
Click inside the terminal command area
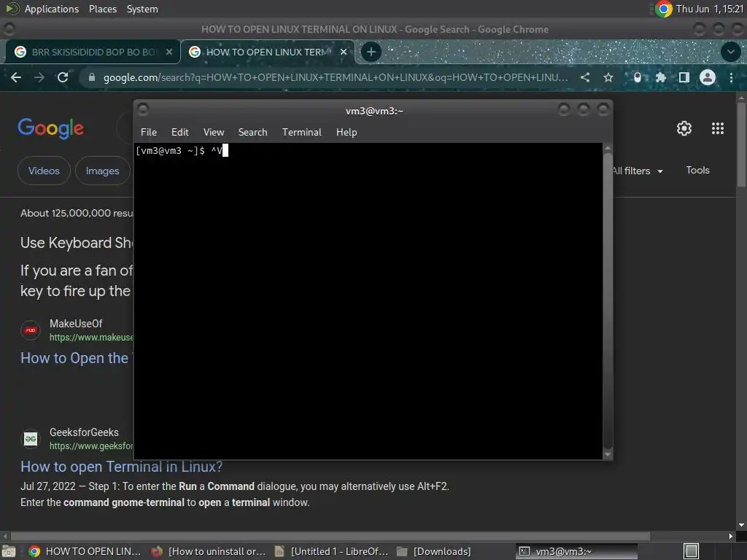coord(368,301)
